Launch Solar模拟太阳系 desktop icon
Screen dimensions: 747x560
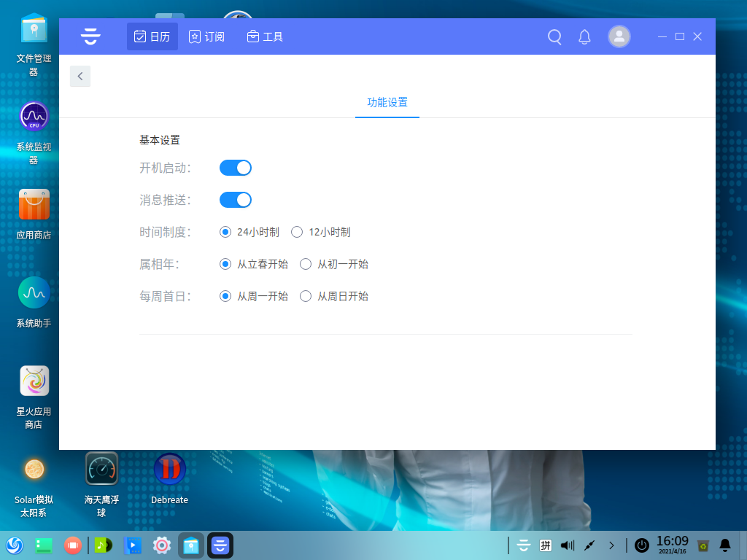(x=34, y=486)
